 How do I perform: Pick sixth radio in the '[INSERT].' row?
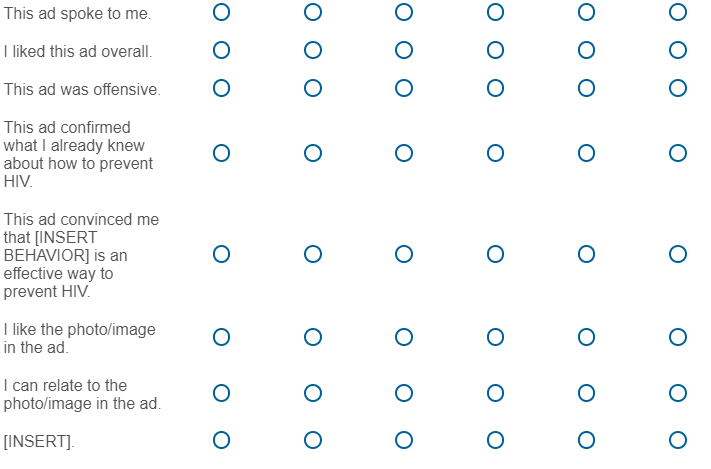[678, 440]
